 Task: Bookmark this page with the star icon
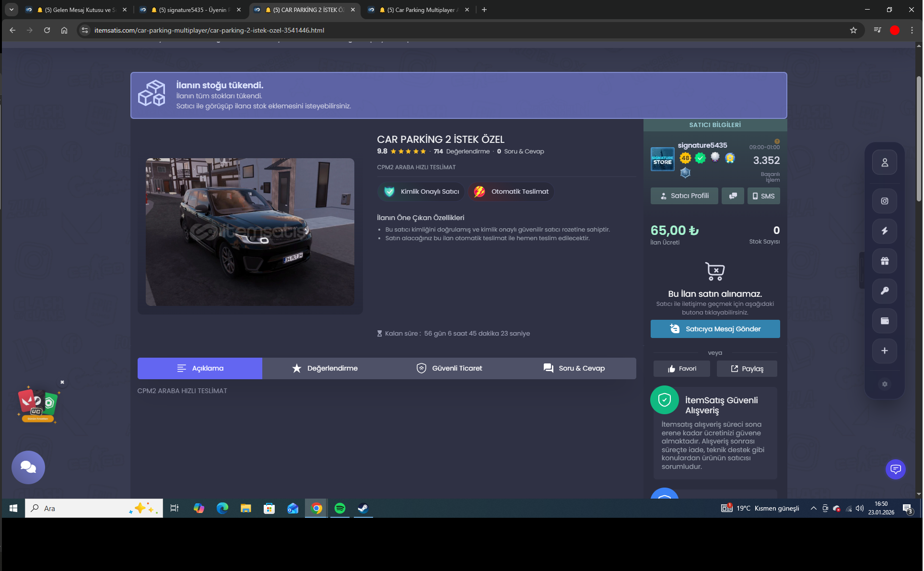point(854,30)
